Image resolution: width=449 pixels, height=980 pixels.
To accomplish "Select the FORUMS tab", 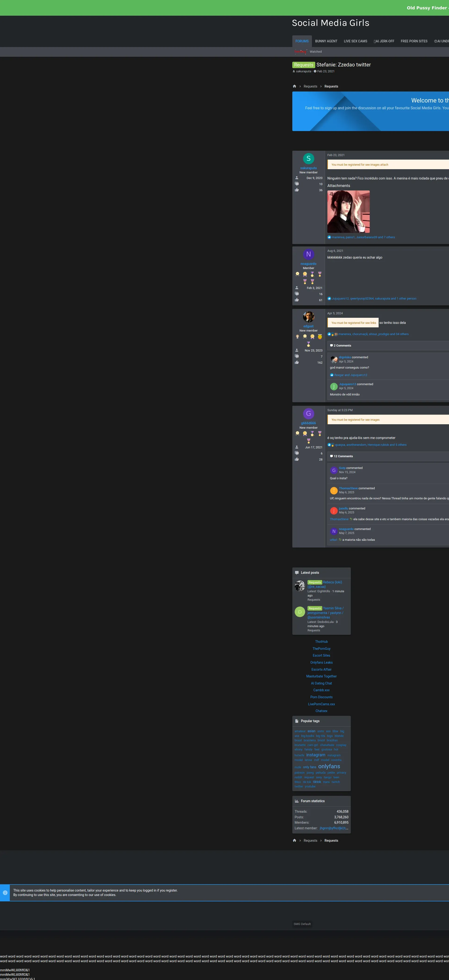I will tap(302, 41).
